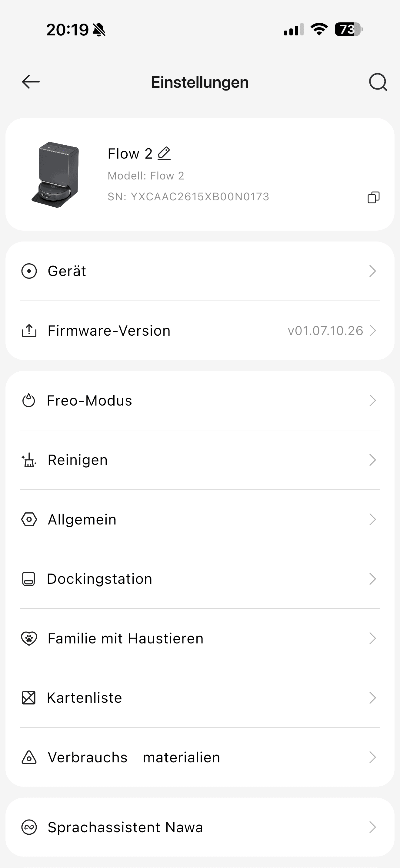Tap the Dockingstation icon
The width and height of the screenshot is (400, 868).
tap(29, 579)
